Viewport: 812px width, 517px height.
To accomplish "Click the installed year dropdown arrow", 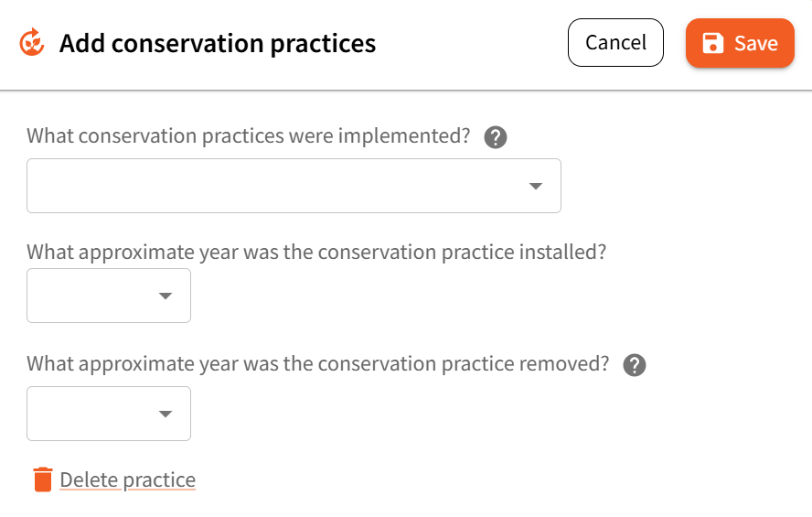I will 166,296.
